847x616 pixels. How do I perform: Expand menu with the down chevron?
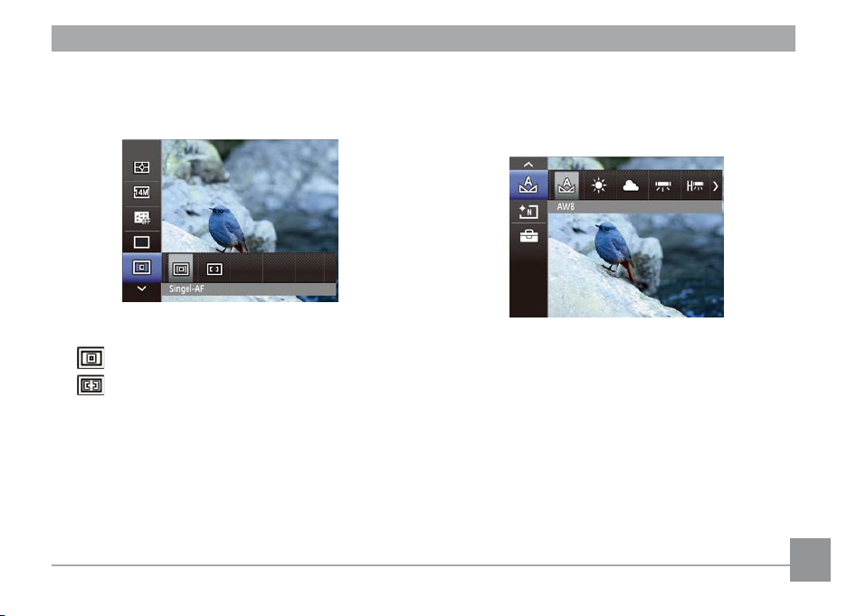tap(141, 289)
